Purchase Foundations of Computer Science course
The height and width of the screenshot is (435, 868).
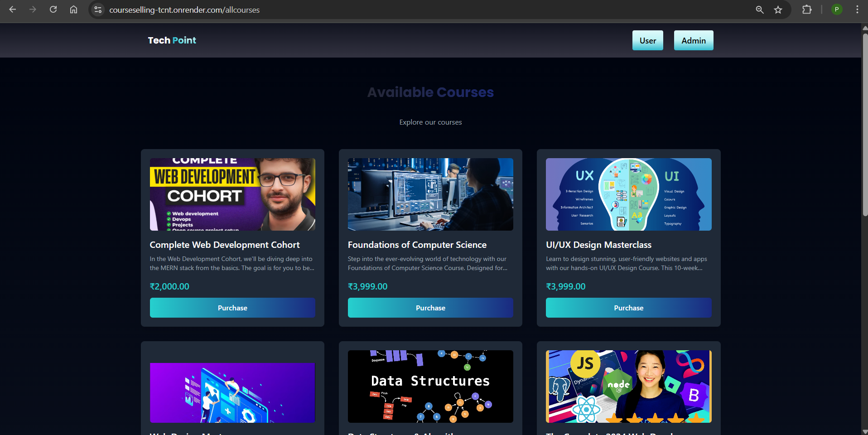pyautogui.click(x=430, y=308)
